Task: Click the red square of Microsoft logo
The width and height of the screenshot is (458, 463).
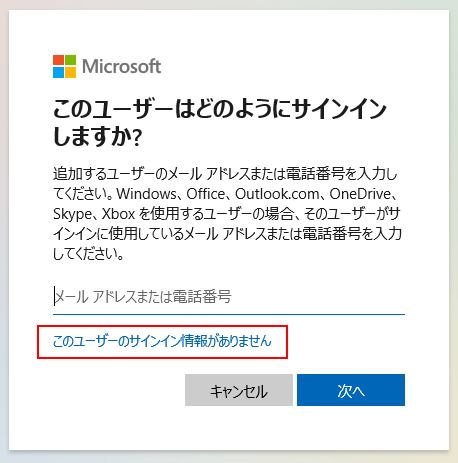Action: pyautogui.click(x=58, y=60)
